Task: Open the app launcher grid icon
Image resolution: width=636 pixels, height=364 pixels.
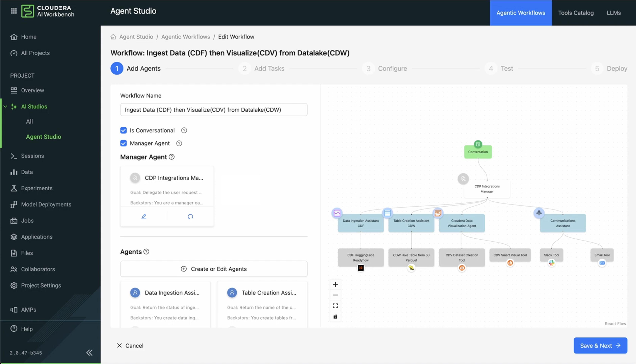Action: click(x=14, y=11)
